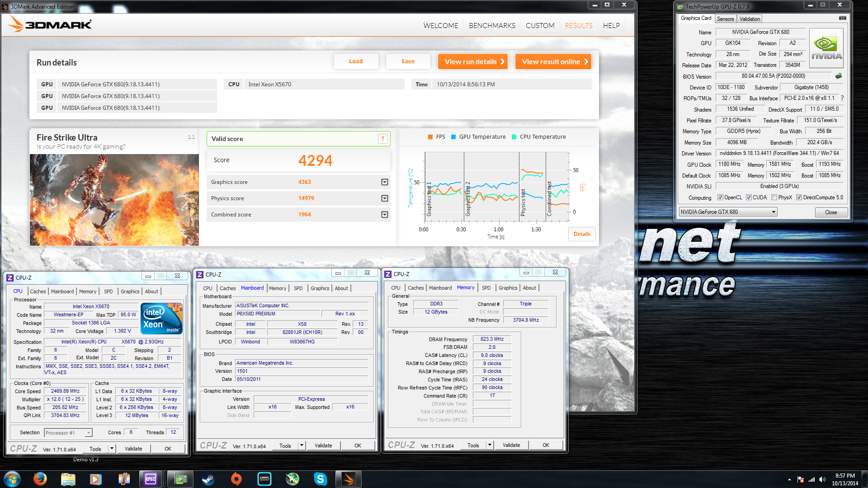Click View result online button
The width and height of the screenshot is (868, 488).
coord(553,62)
